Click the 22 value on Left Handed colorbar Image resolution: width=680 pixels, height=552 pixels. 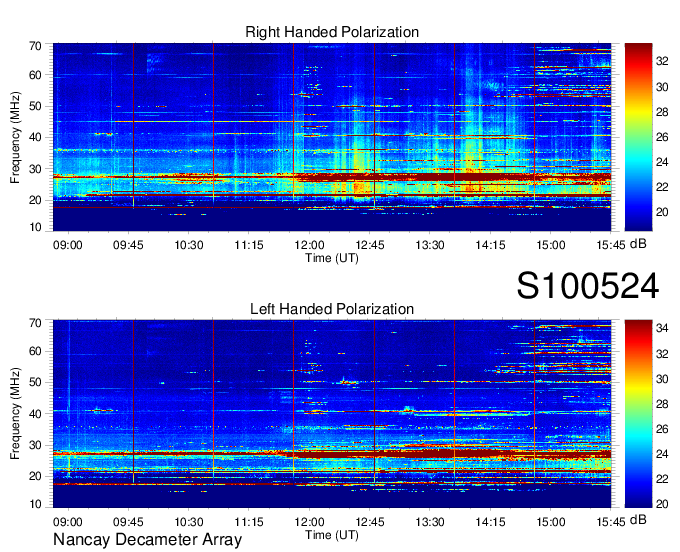pyautogui.click(x=662, y=479)
